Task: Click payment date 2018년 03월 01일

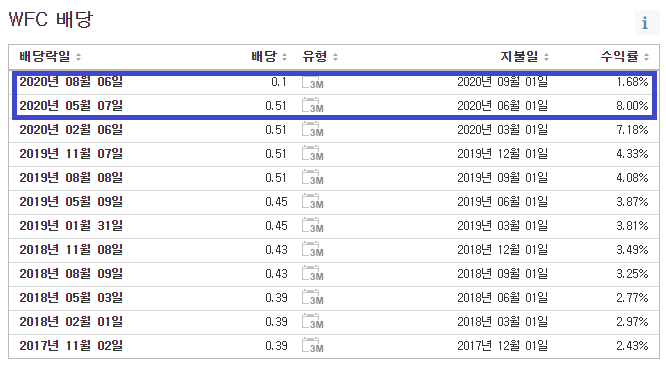Action: point(502,322)
